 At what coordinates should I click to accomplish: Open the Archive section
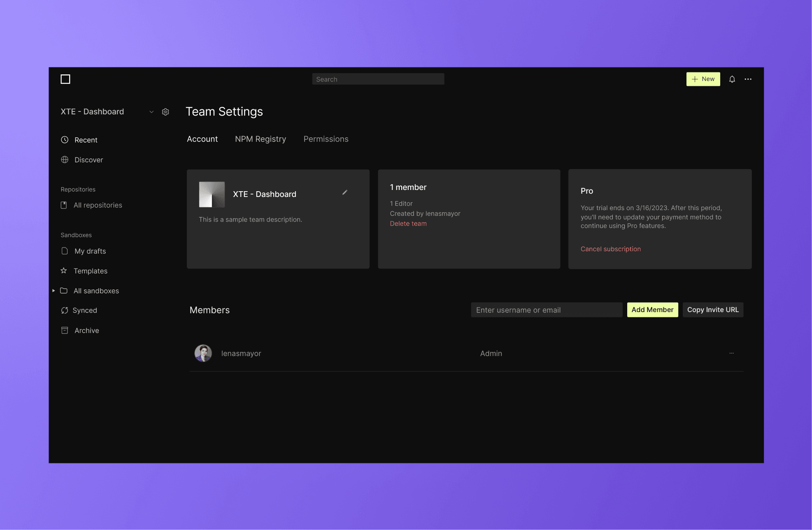click(x=86, y=330)
